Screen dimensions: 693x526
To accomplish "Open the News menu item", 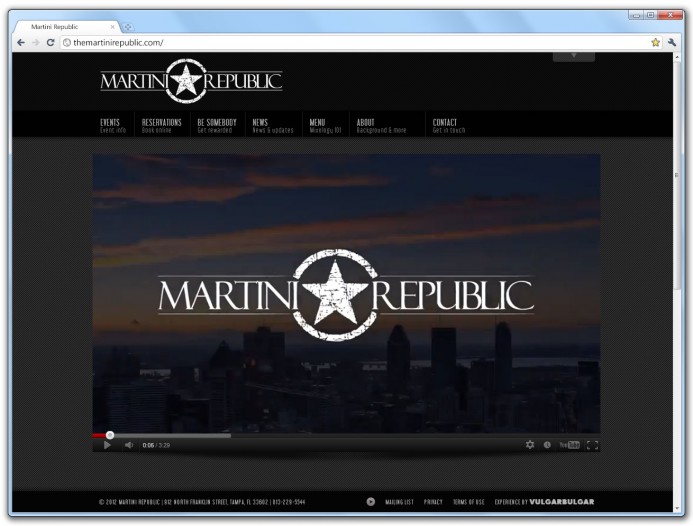I will [273, 126].
